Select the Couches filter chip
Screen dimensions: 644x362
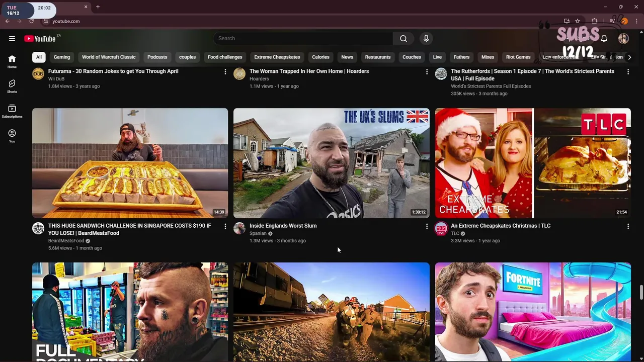click(412, 57)
